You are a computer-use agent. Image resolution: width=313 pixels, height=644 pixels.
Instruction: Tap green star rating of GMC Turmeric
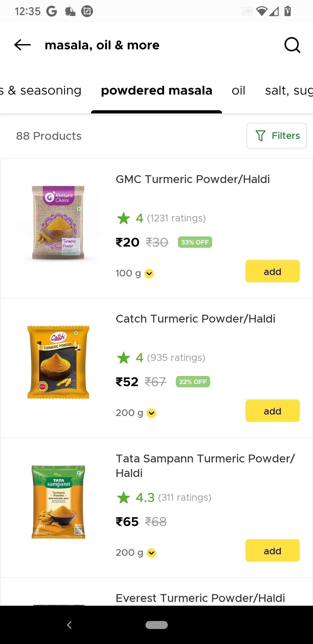pos(124,218)
